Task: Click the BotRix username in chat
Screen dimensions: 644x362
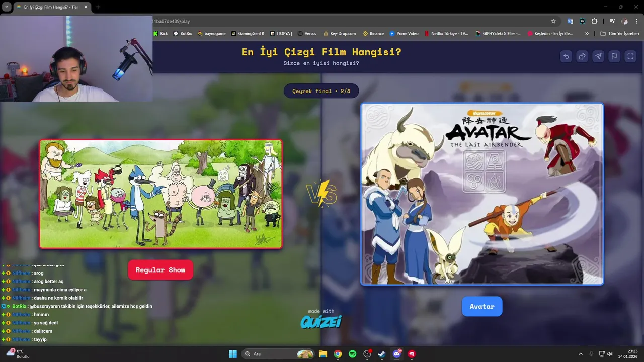Action: tap(19, 306)
